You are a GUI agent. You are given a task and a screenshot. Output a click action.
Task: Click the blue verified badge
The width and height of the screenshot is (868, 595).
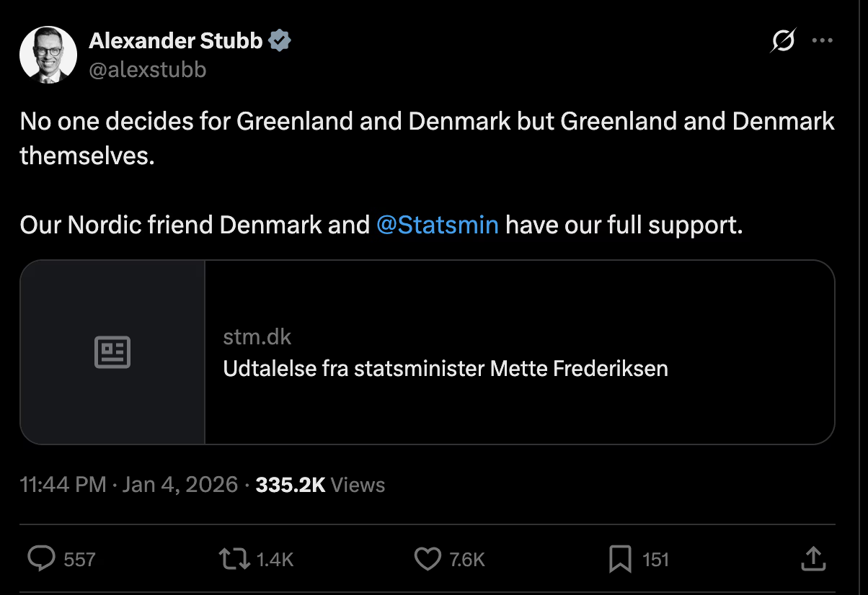coord(280,41)
